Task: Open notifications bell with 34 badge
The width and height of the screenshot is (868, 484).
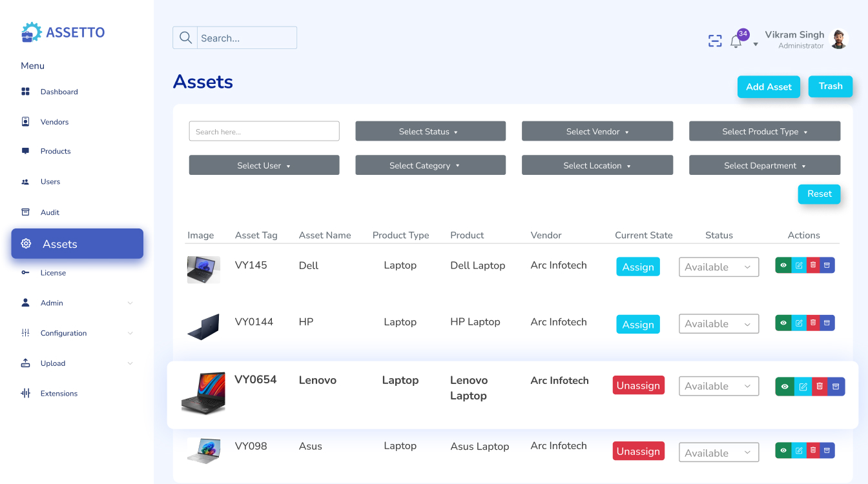Action: 736,42
